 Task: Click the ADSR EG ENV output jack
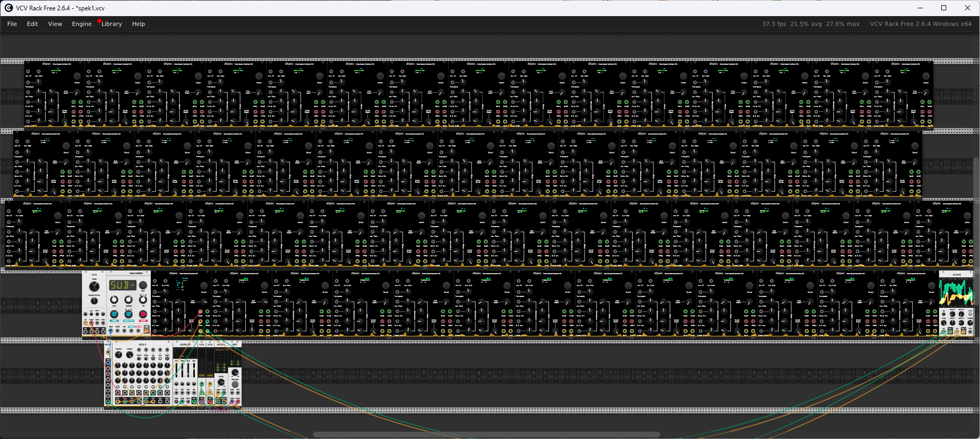[x=194, y=402]
